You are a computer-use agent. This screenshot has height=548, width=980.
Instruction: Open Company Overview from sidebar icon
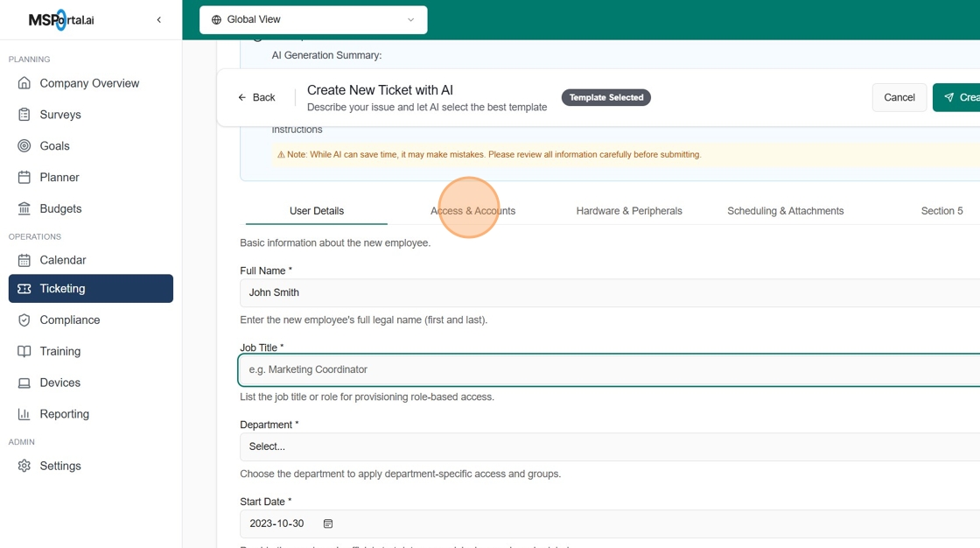pyautogui.click(x=24, y=83)
